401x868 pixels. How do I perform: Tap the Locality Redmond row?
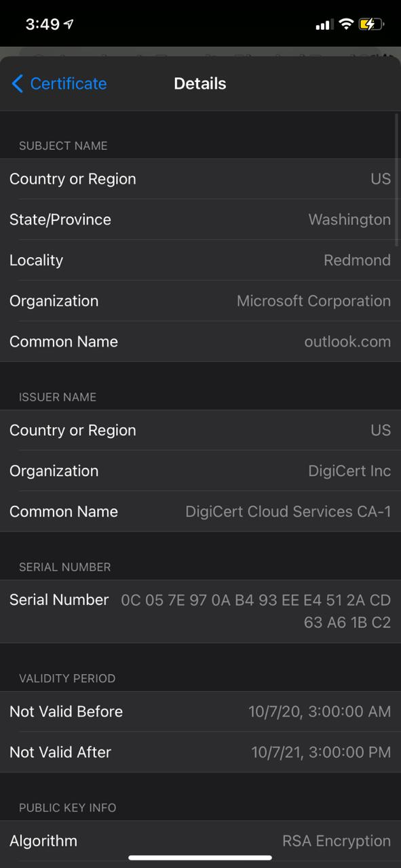tap(200, 260)
